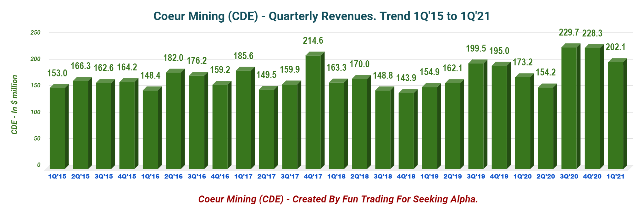Image resolution: width=644 pixels, height=215 pixels.
Task: Click the '163.3' value label
Action: coord(336,68)
